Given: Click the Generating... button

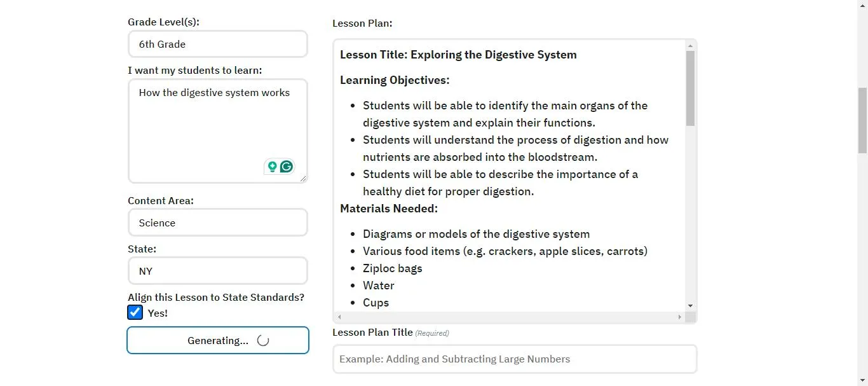Looking at the screenshot, I should 218,340.
